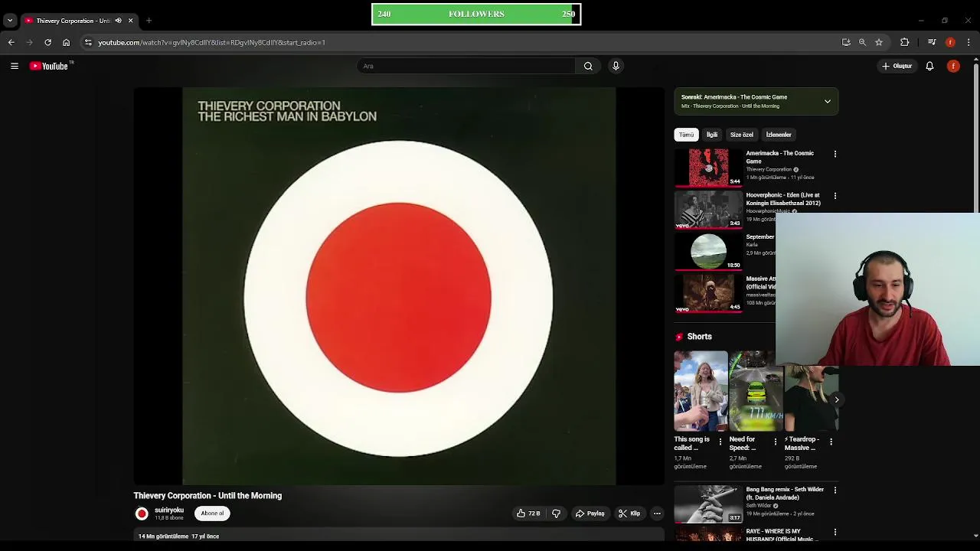Click the Amerimacka - The Cosmic Game title
Viewport: 980px width, 551px height.
click(780, 157)
